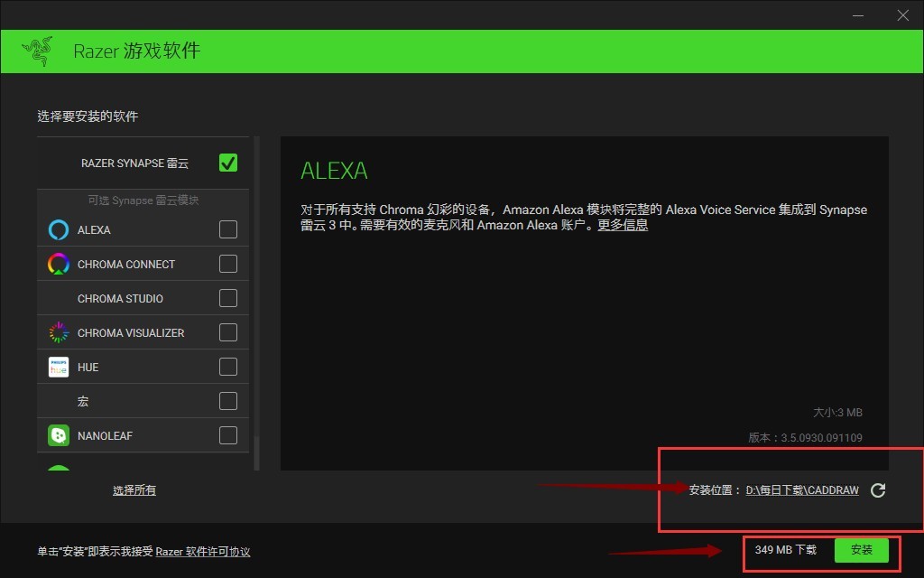Click the 安装 install button
The image size is (924, 578).
(x=863, y=549)
